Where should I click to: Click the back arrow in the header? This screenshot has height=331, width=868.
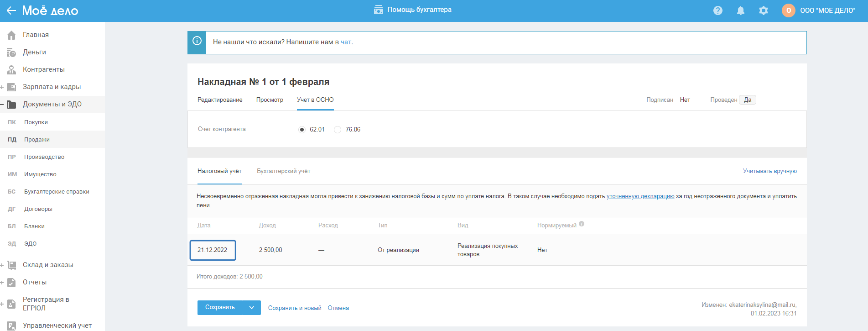pos(11,11)
